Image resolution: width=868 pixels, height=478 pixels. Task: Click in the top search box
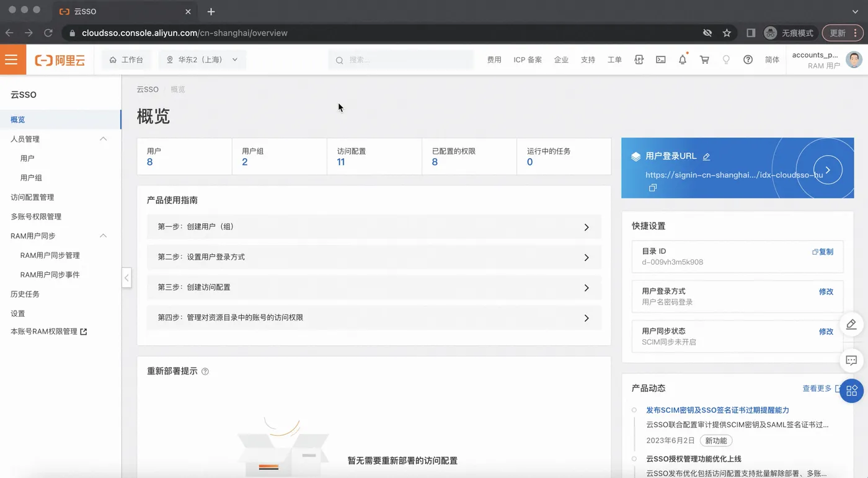coord(401,60)
